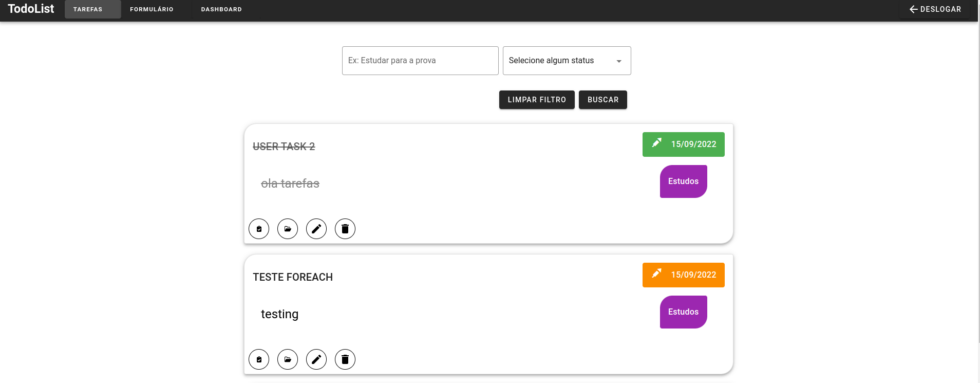Click the 'Ex: Estudar para a prova' search field
Image resolution: width=980 pixels, height=383 pixels.
tap(420, 60)
